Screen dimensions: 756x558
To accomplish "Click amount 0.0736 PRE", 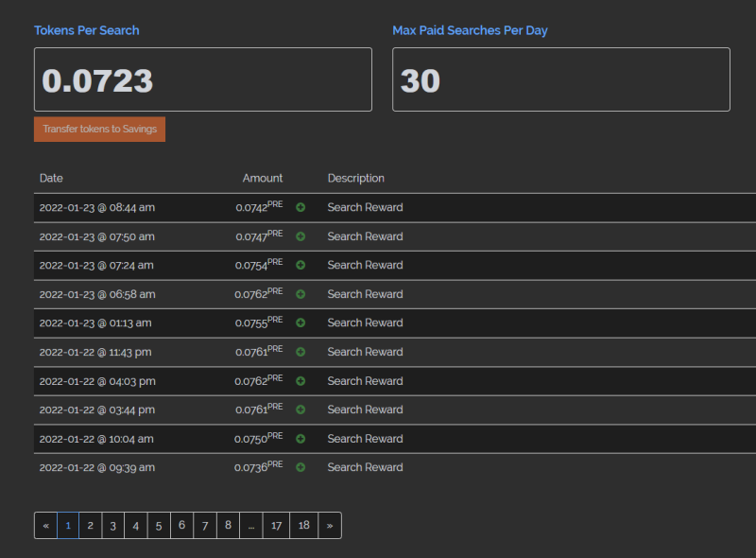I will click(x=258, y=466).
